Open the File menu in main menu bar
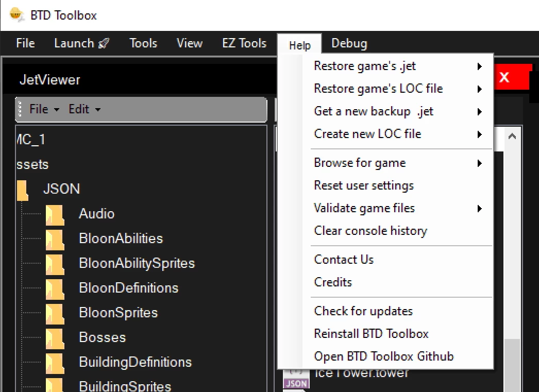Image resolution: width=539 pixels, height=392 pixels. click(25, 43)
